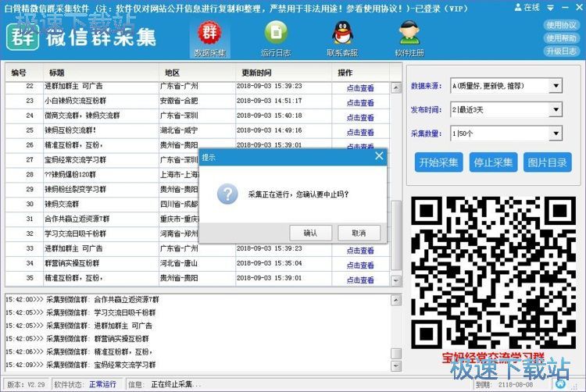The width and height of the screenshot is (586, 392).
Task: Click the 联系客服 QQ penguin icon
Action: point(342,38)
